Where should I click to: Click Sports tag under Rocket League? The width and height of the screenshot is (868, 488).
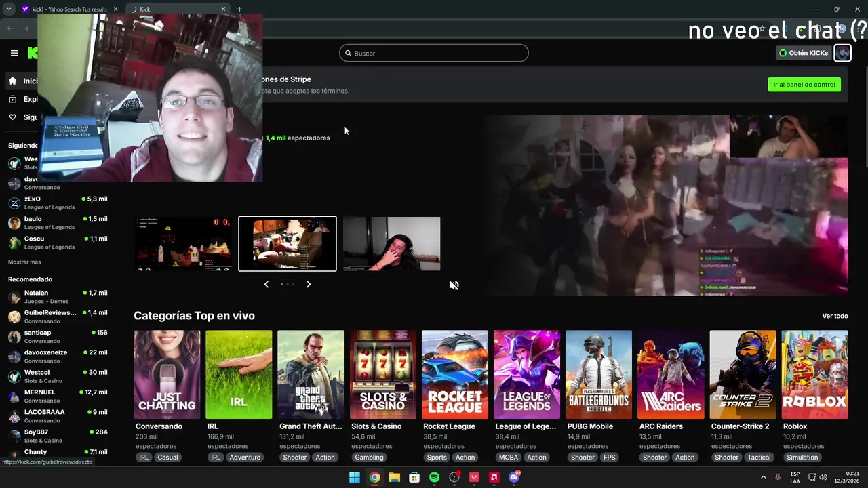click(437, 457)
